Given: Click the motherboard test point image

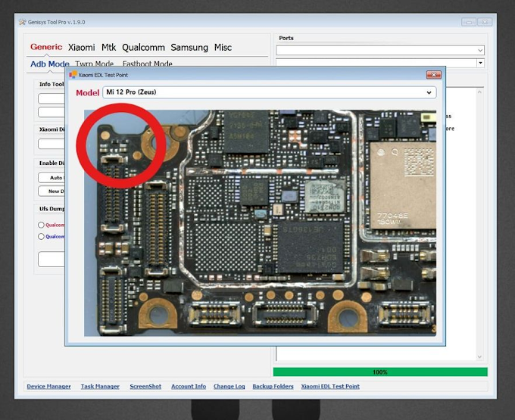Looking at the screenshot, I should click(x=260, y=223).
